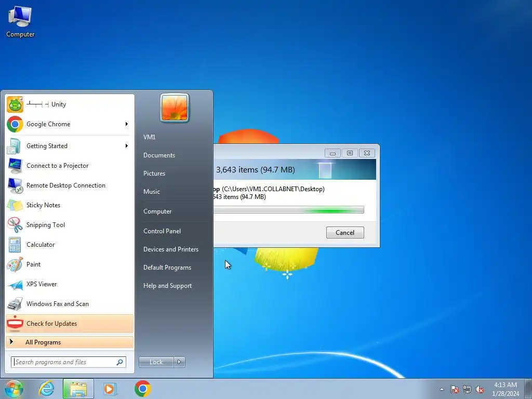Open VM1 user folder
Screen dimensions: 532x399
pos(149,137)
